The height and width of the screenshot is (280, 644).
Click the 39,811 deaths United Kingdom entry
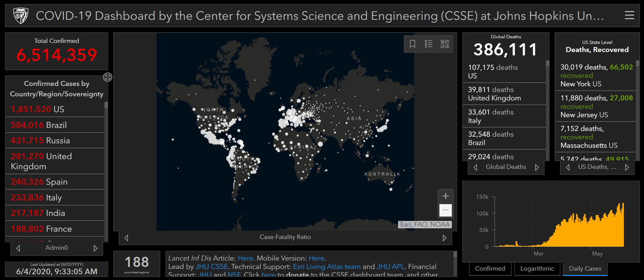click(504, 94)
